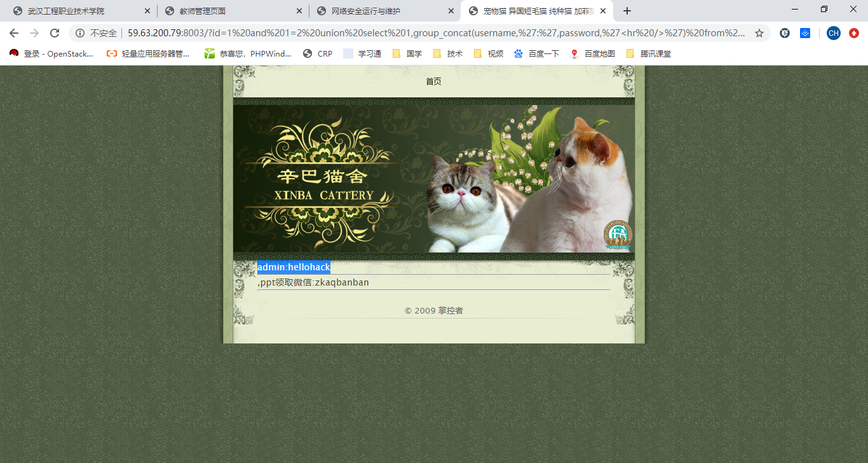This screenshot has width=868, height=463.
Task: Open the CRP bookmark
Action: coord(318,54)
